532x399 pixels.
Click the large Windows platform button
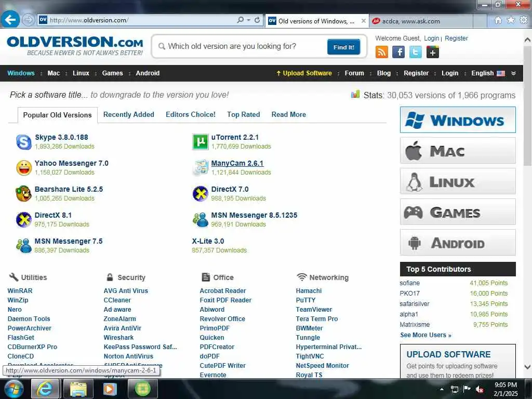click(x=458, y=120)
